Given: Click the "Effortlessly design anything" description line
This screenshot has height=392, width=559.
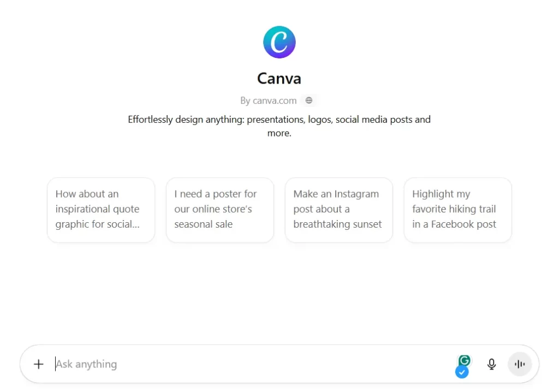Looking at the screenshot, I should coord(279,119).
